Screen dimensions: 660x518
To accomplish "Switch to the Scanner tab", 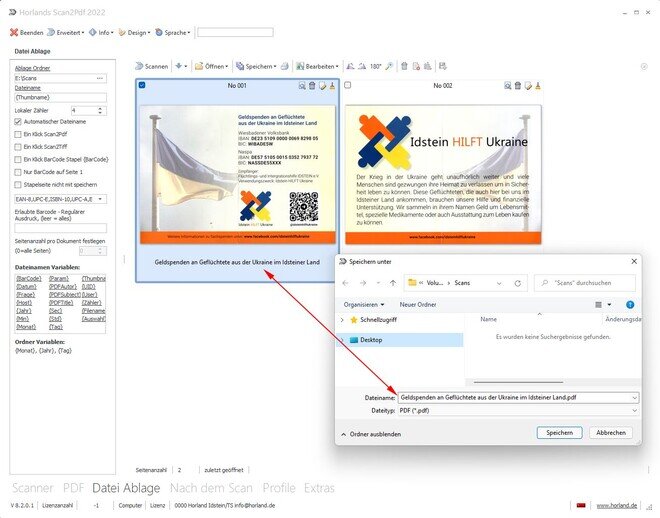I will [x=32, y=488].
